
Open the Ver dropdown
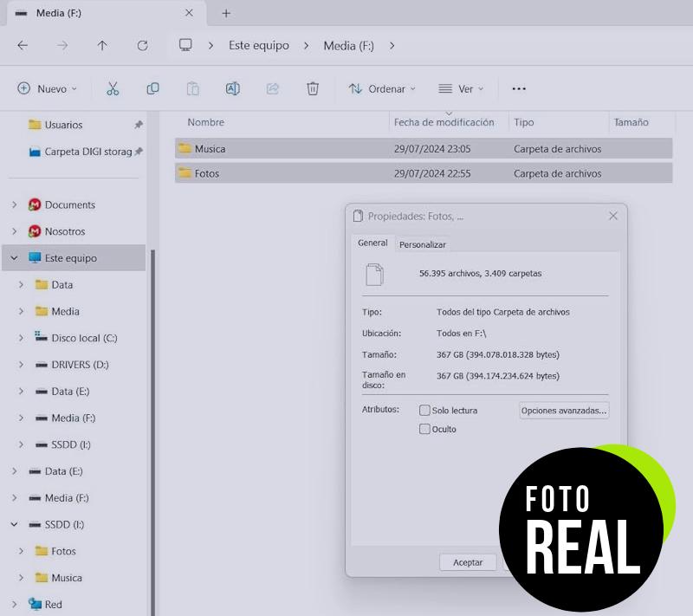[x=461, y=89]
